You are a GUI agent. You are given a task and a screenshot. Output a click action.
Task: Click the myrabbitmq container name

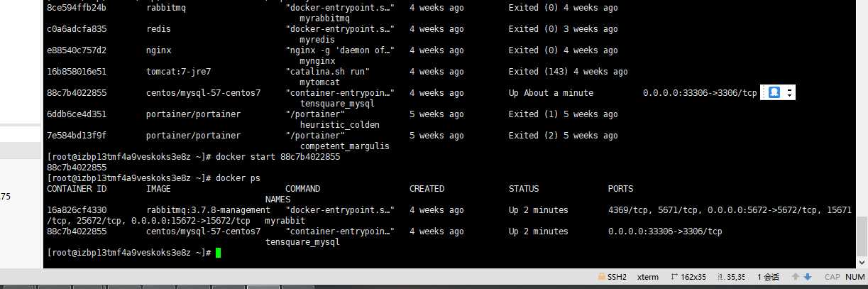[325, 18]
